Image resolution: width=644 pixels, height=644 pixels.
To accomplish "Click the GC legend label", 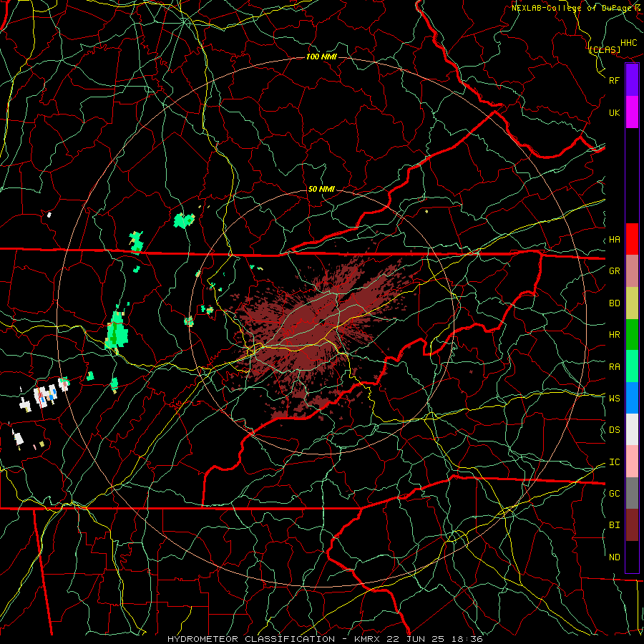I will [615, 494].
